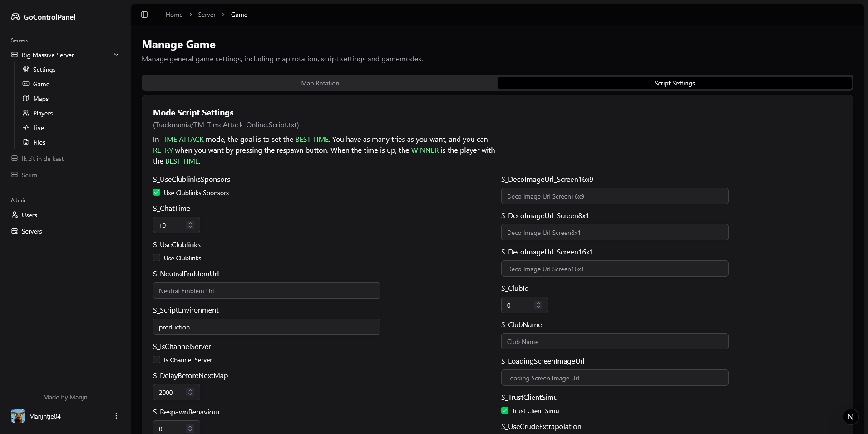868x434 pixels.
Task: Click the server icon beside Ik zit in de kast
Action: 15,158
